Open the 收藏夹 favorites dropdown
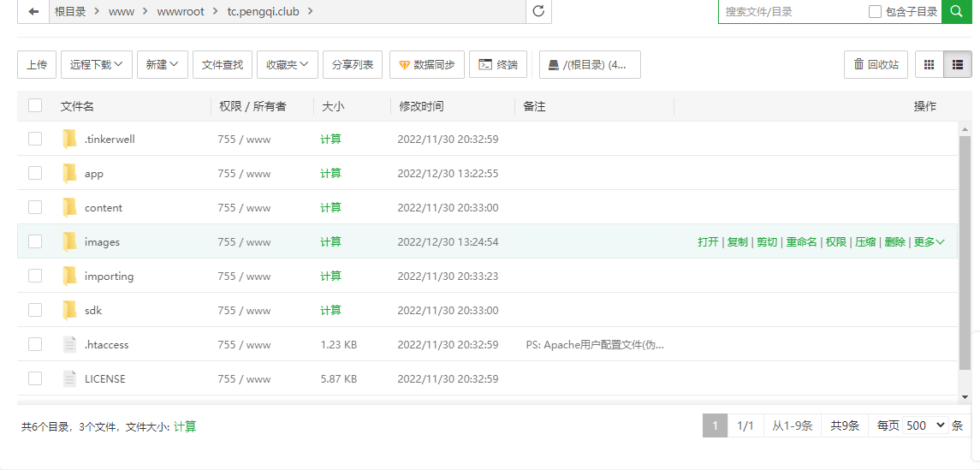The width and height of the screenshot is (980, 470). pyautogui.click(x=288, y=64)
